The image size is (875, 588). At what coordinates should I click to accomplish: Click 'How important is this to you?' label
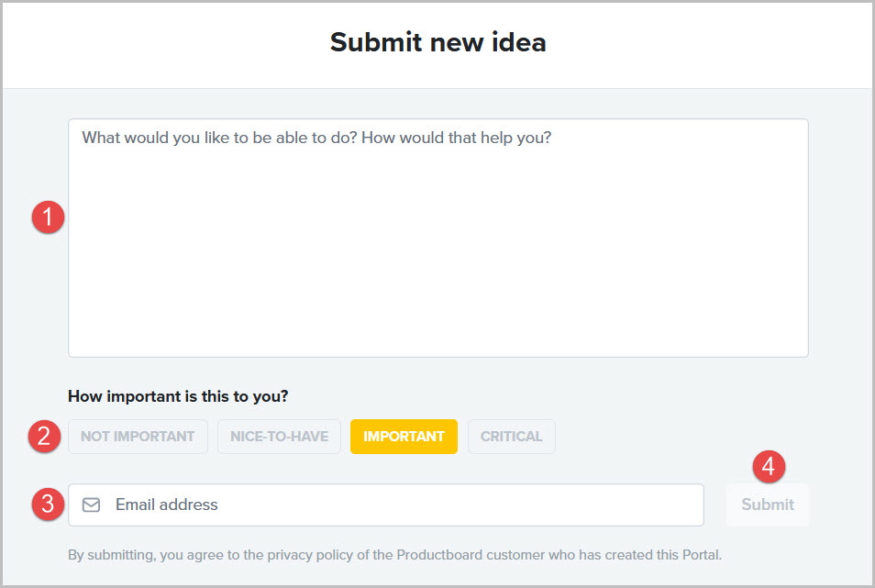pos(178,396)
